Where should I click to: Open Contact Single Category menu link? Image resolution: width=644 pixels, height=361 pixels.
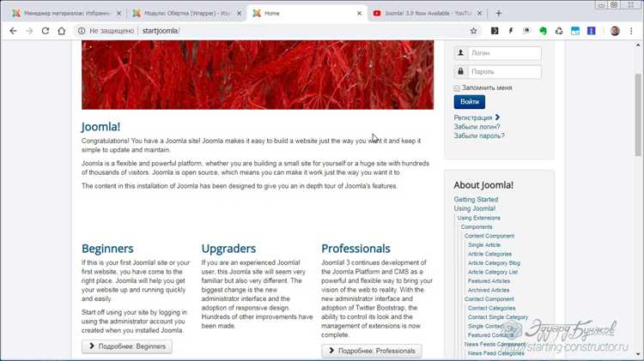pos(498,317)
